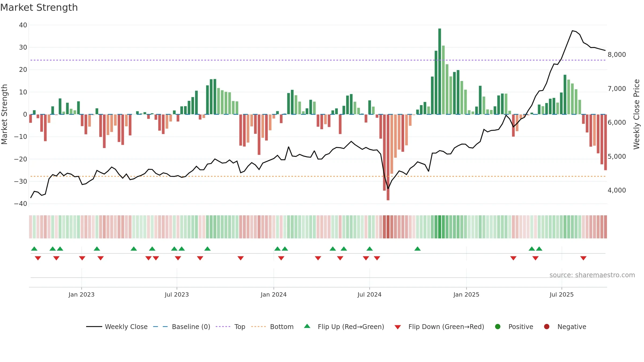Toggle the Flip Down (Green→Red) legend entry

tap(439, 327)
